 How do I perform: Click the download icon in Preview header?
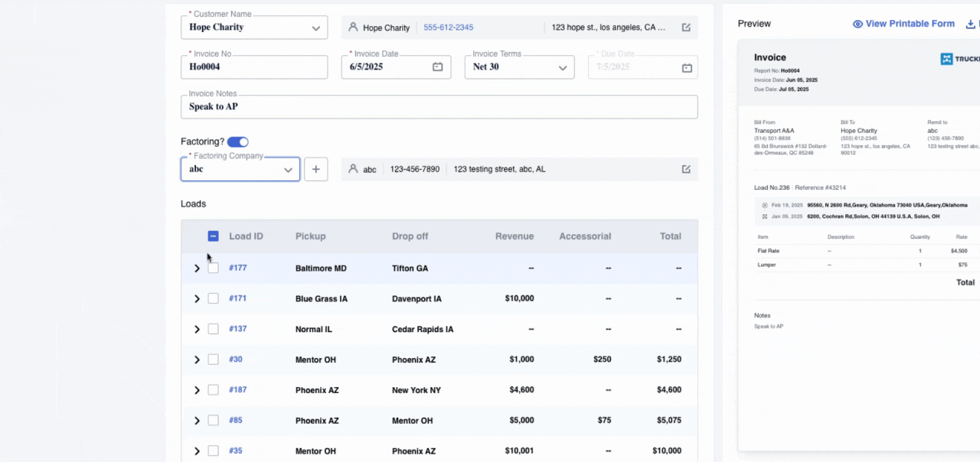(x=971, y=24)
